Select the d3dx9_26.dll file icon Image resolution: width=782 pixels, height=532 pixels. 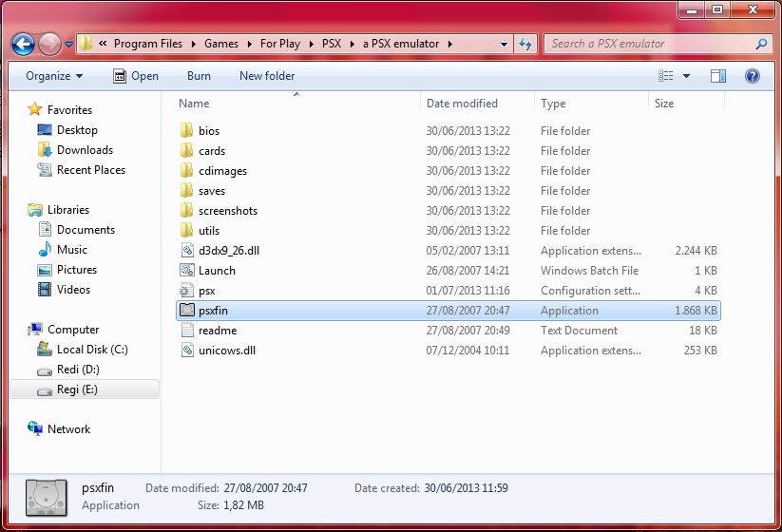(x=187, y=250)
